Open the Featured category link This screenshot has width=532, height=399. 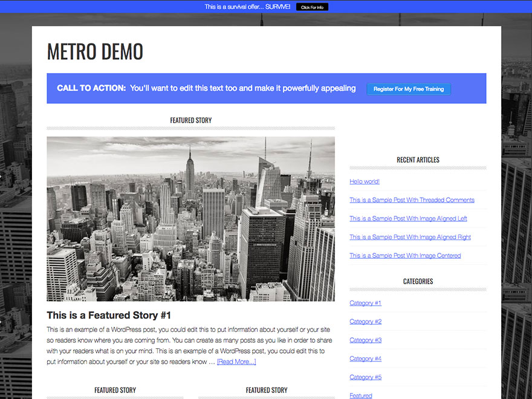361,395
